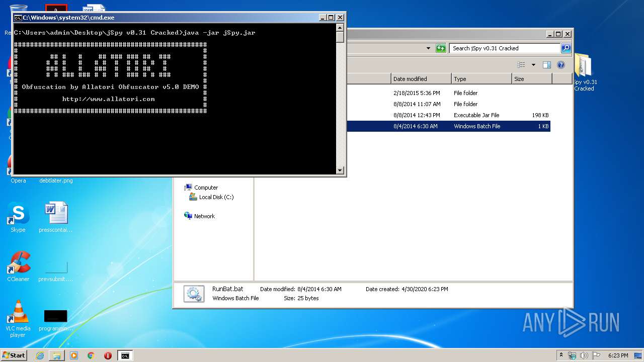Viewport: 644px width, 362px height.
Task: Select the prevsubmit desktop file icon
Action: 56,270
